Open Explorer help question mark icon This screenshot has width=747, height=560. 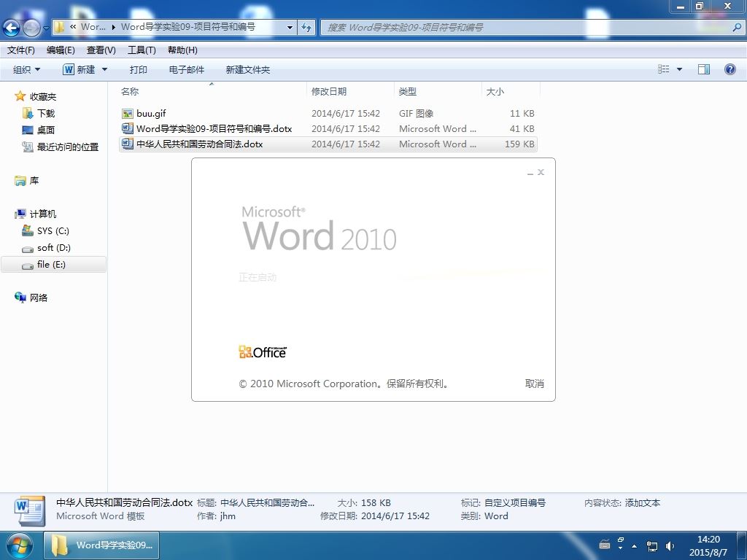(x=729, y=69)
